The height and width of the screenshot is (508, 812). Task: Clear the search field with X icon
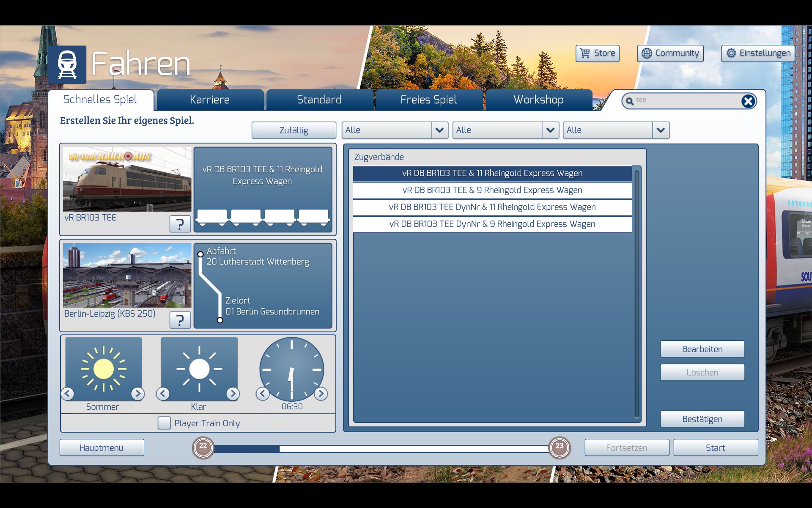click(x=748, y=101)
